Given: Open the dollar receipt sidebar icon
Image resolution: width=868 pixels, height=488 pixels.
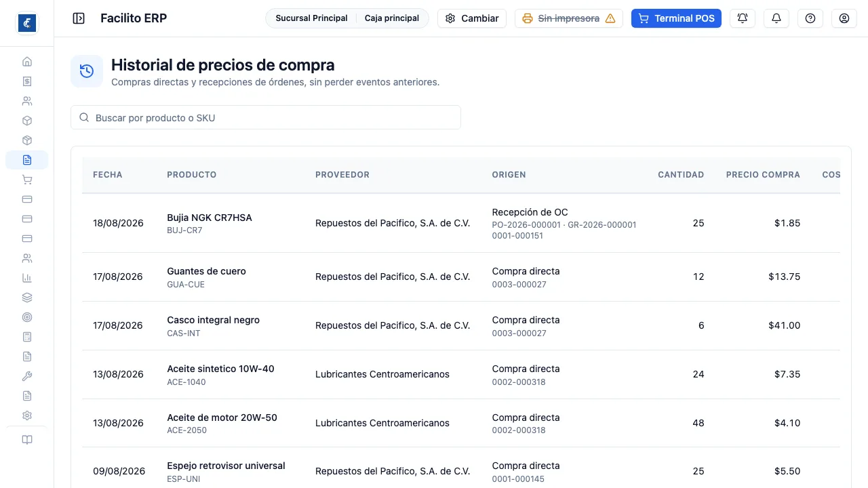Looking at the screenshot, I should coord(27,81).
